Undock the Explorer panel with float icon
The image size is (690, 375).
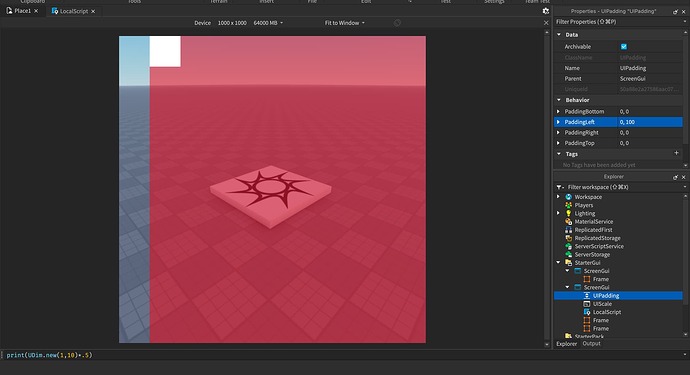(x=675, y=177)
